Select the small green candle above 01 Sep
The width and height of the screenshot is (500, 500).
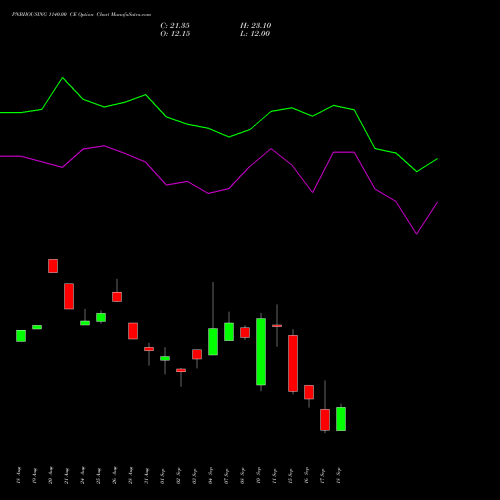165,358
